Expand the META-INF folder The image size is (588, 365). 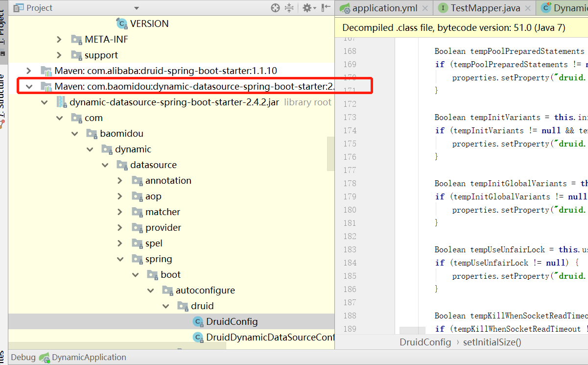59,39
